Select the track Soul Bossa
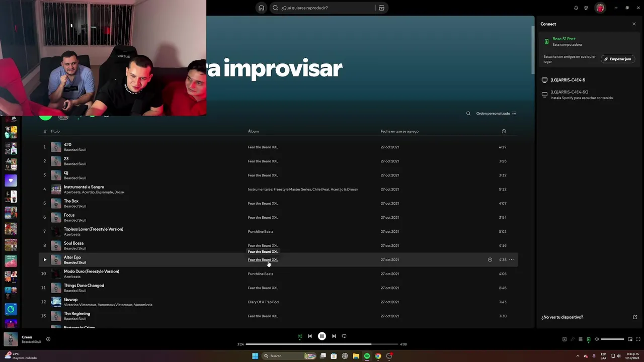The image size is (644, 362). click(x=73, y=243)
